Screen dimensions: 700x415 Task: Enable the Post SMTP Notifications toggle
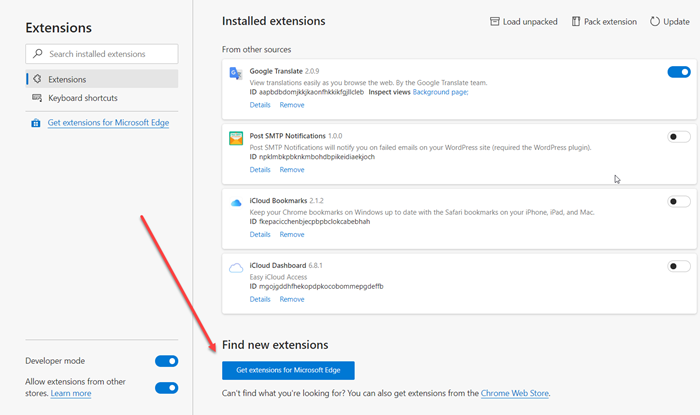tap(678, 137)
